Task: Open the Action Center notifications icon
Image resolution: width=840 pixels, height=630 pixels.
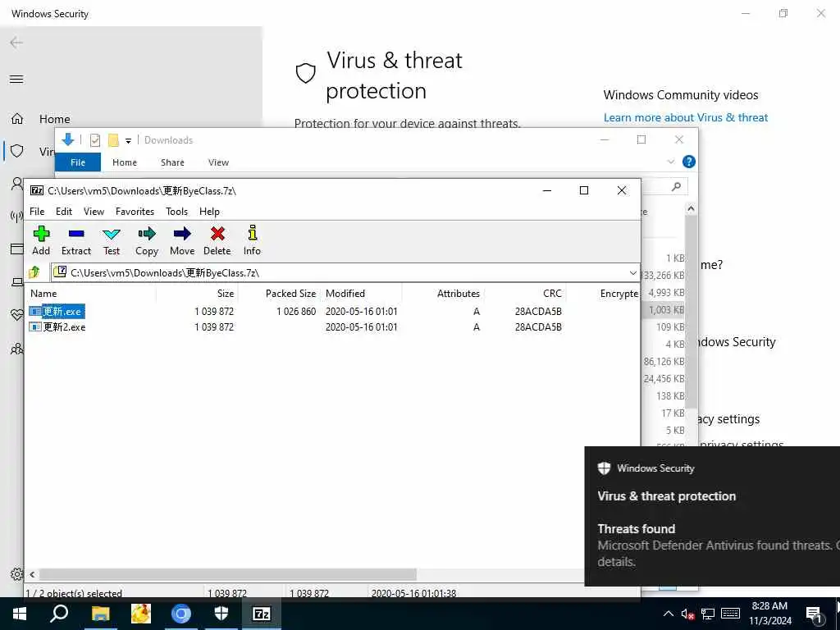Action: (x=815, y=614)
